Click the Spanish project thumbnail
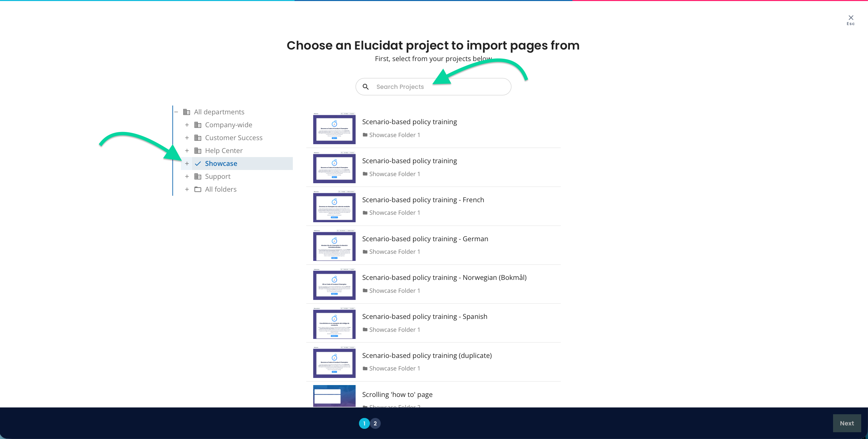Screen dimensions: 868x439 coord(334,323)
